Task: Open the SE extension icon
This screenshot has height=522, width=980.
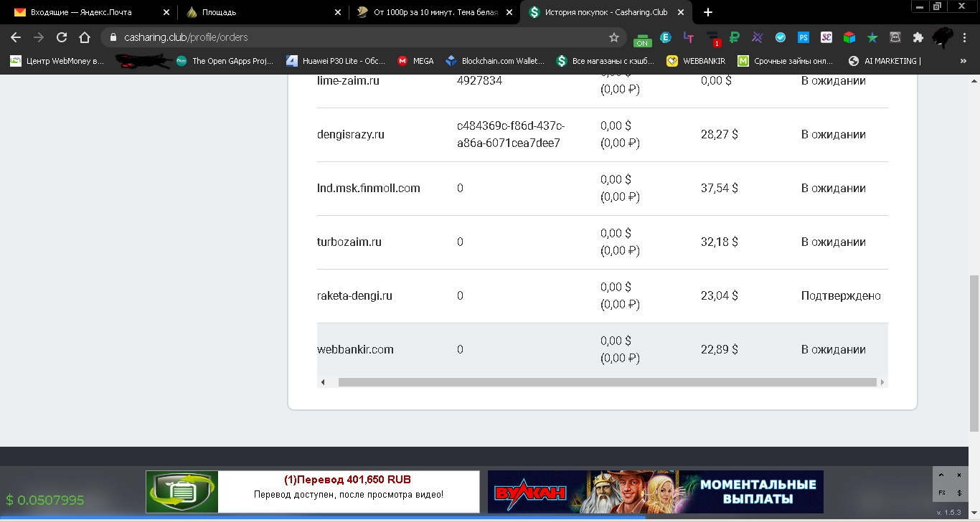Action: [x=826, y=37]
